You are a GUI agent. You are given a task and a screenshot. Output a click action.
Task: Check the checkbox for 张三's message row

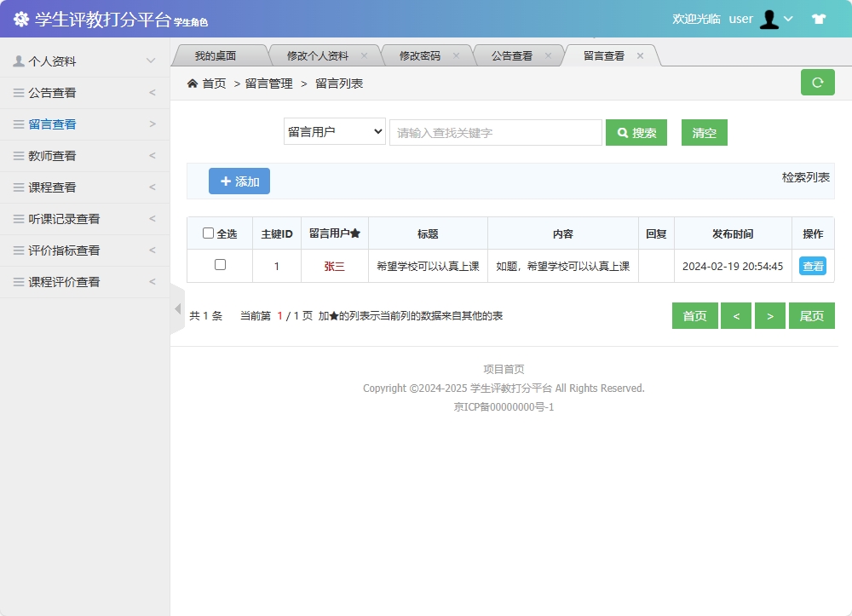point(219,265)
